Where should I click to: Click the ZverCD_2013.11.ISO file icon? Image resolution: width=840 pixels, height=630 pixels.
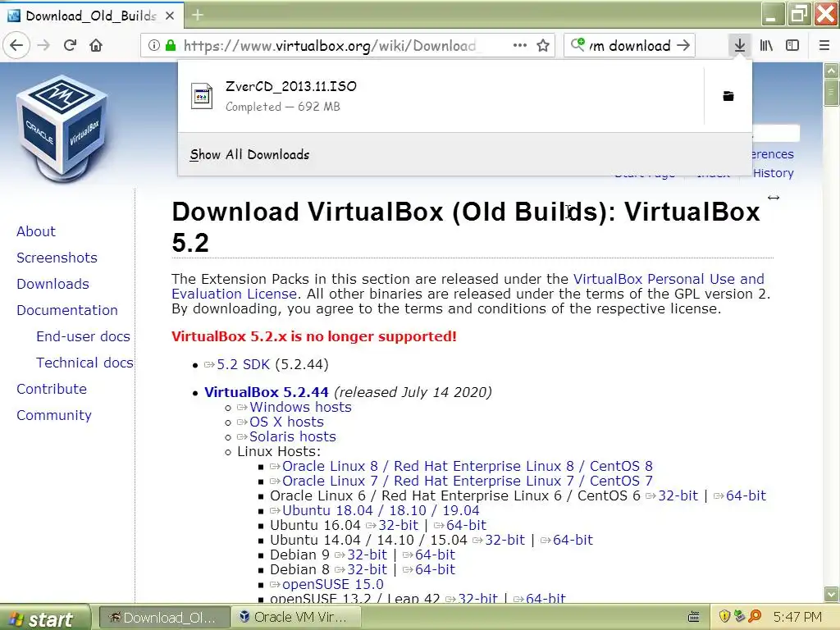point(202,97)
